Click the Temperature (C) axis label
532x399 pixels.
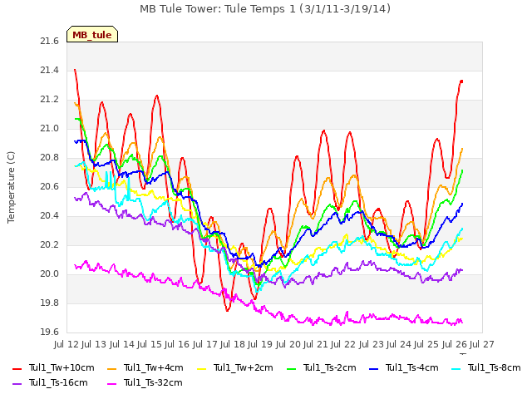(11, 187)
